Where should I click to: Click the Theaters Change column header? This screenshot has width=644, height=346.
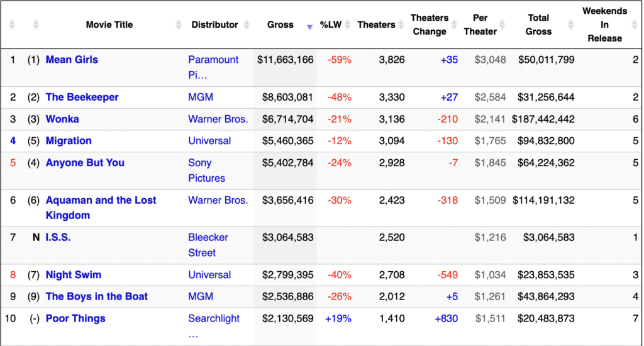[430, 25]
